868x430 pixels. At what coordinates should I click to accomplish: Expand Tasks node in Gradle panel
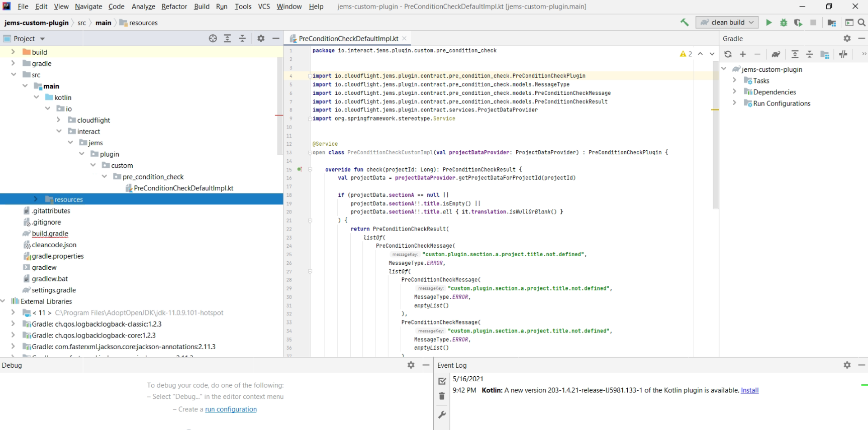tap(734, 81)
